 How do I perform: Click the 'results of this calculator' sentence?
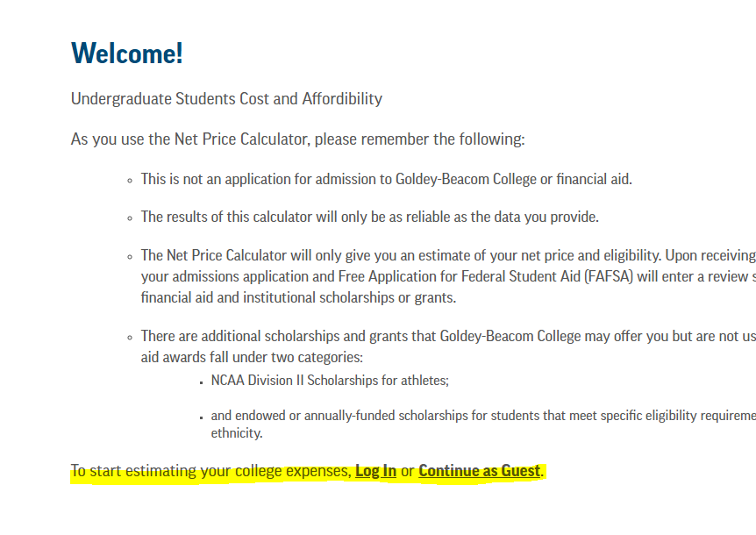370,217
